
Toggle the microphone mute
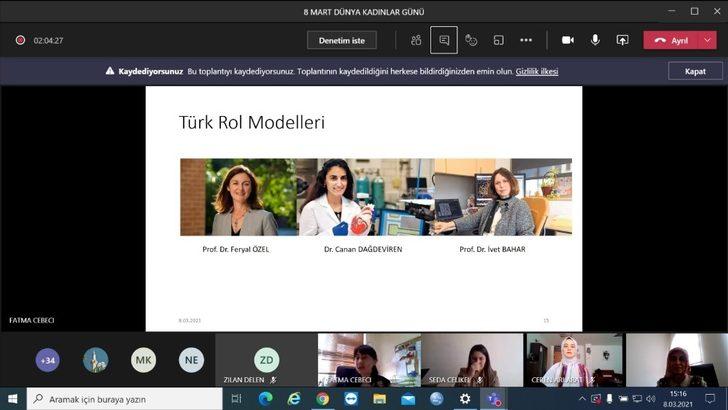tap(595, 40)
